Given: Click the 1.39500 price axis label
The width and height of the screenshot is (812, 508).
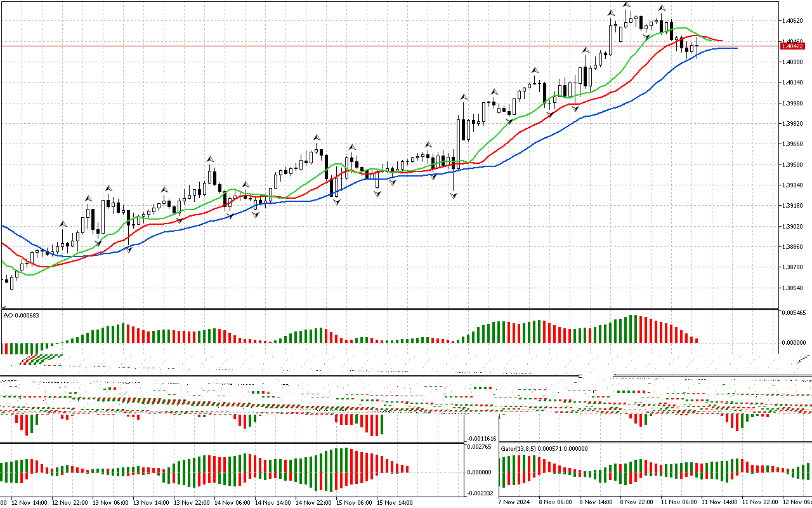Looking at the screenshot, I should (793, 165).
